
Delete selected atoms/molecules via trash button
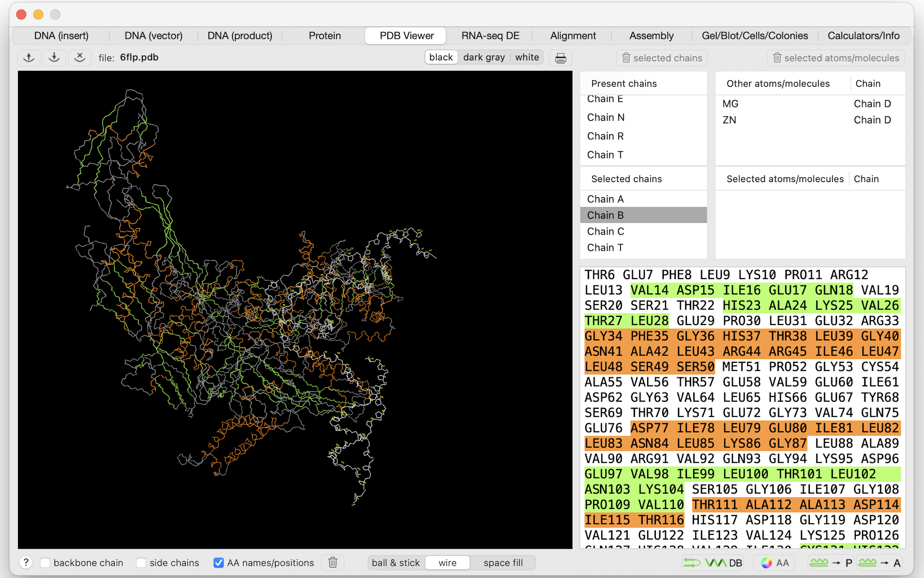tap(836, 58)
